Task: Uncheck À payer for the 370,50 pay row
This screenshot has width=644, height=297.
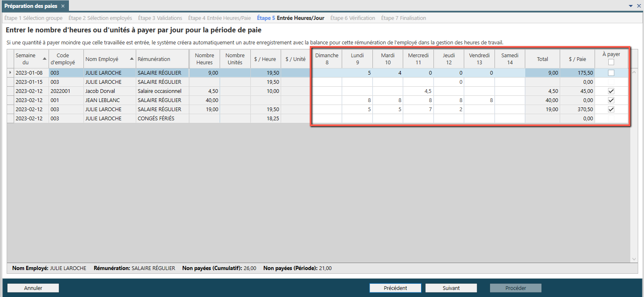Action: pyautogui.click(x=611, y=110)
